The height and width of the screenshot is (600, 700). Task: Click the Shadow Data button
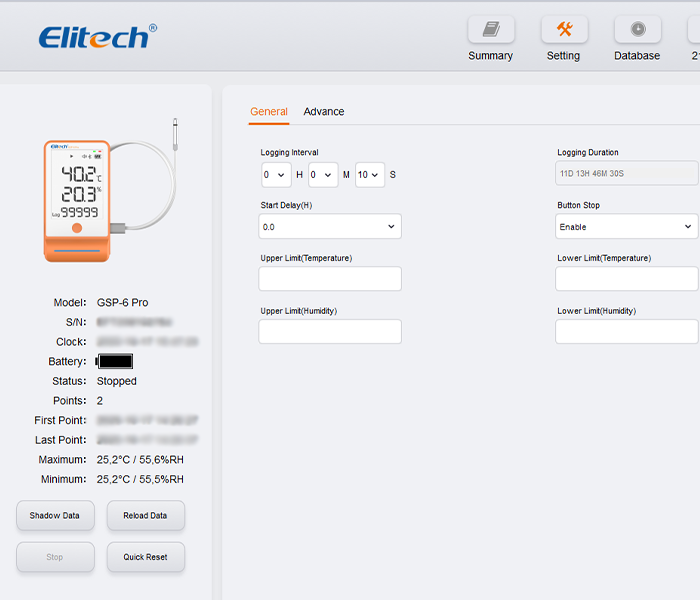(55, 516)
